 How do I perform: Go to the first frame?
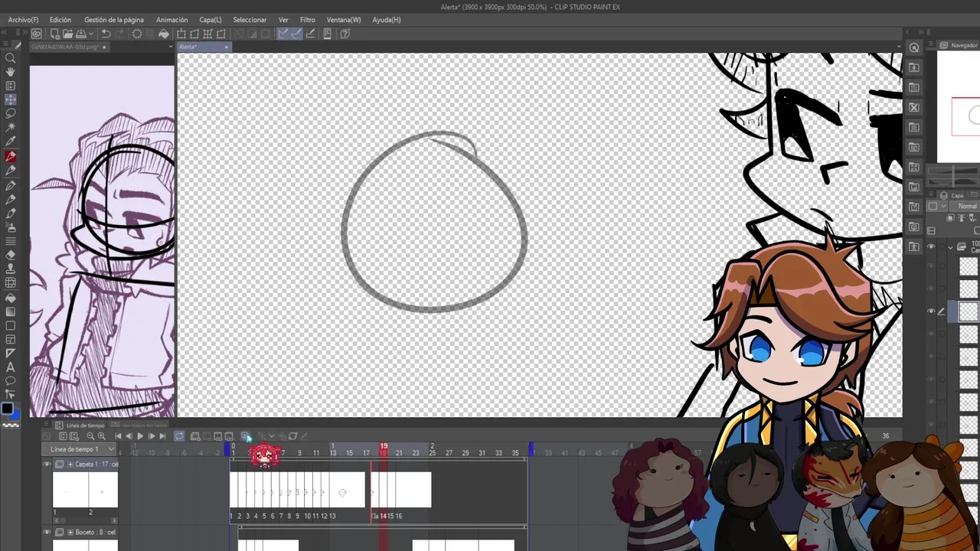point(118,436)
